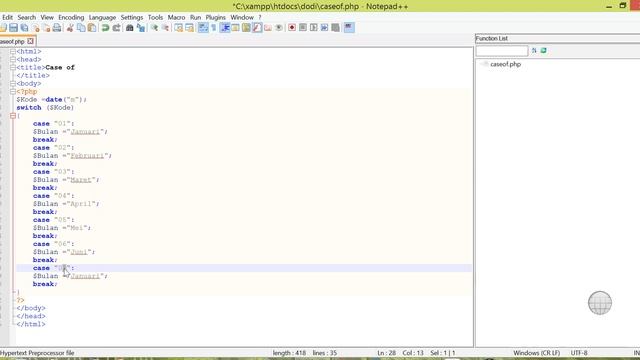Screen dimensions: 640x360
Task: Collapse the switch brace fold marker
Action: click(13, 116)
